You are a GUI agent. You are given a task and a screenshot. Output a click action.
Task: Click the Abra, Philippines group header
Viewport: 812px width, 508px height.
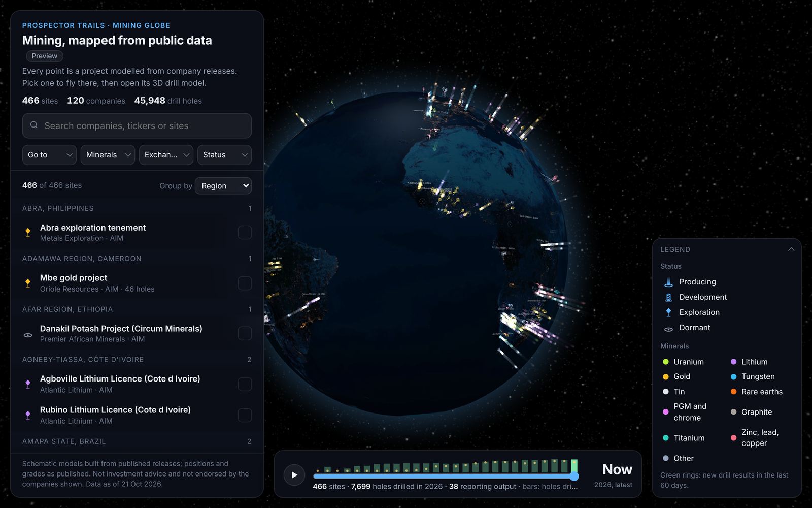tap(137, 208)
